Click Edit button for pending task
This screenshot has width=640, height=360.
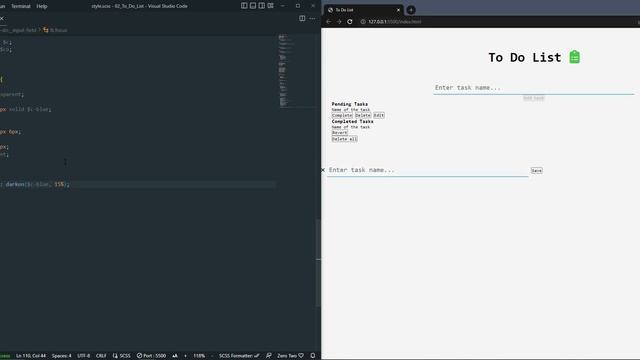(379, 116)
